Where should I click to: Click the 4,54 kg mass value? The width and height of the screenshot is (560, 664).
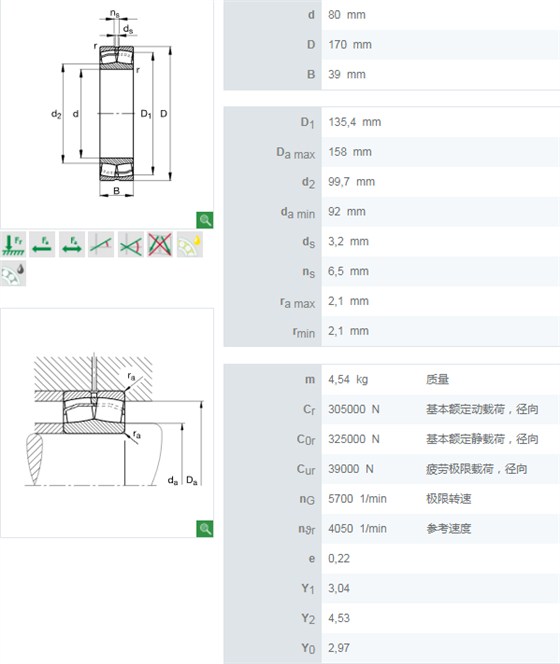pyautogui.click(x=348, y=379)
